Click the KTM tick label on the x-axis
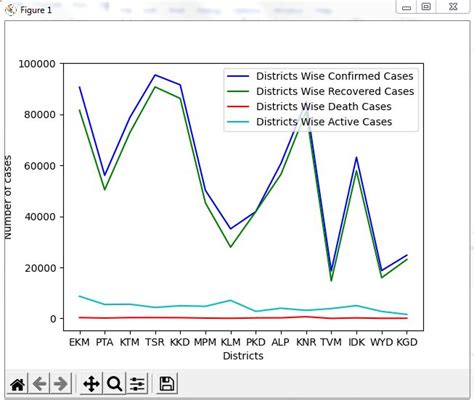 (x=130, y=342)
